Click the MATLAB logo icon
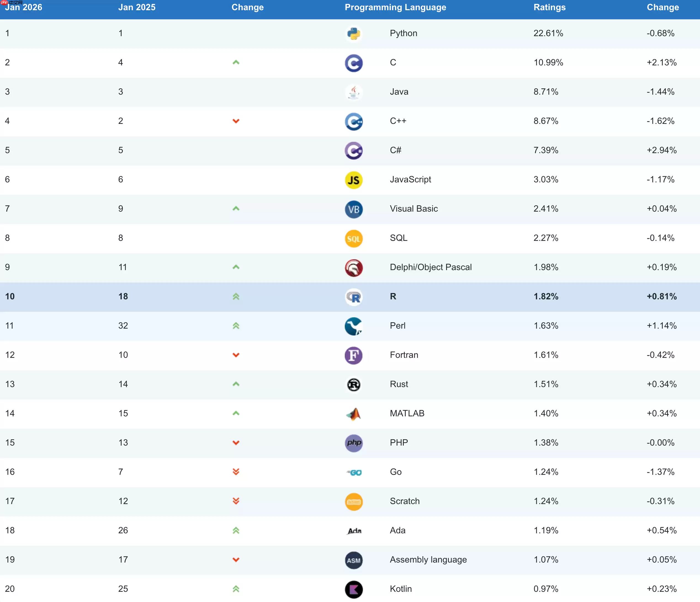This screenshot has height=602, width=700. (x=354, y=414)
